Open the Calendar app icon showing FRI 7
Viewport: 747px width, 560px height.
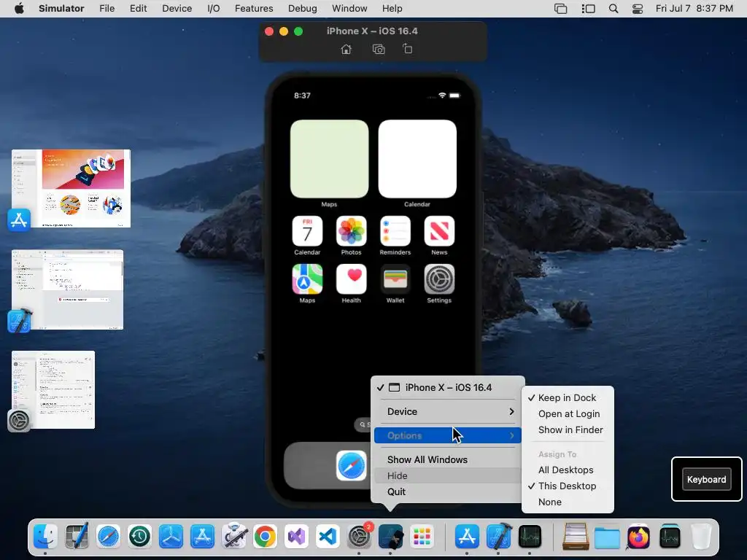[x=307, y=231]
